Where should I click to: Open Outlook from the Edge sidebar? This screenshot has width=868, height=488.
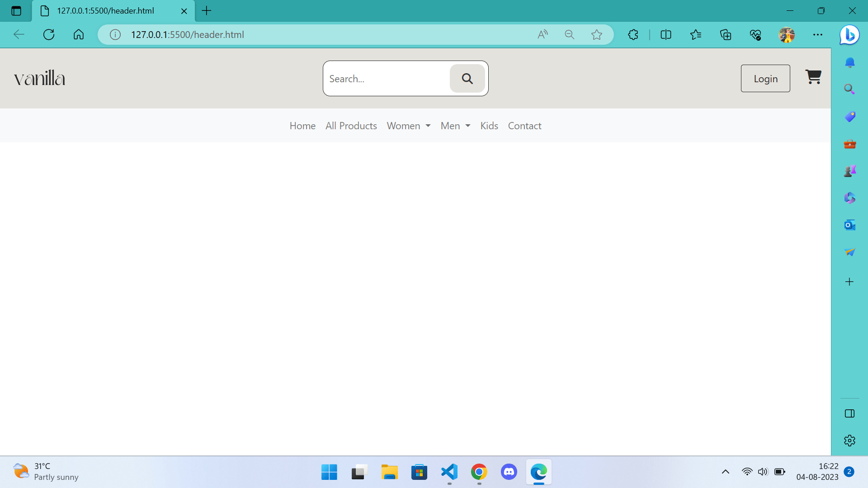[849, 225]
